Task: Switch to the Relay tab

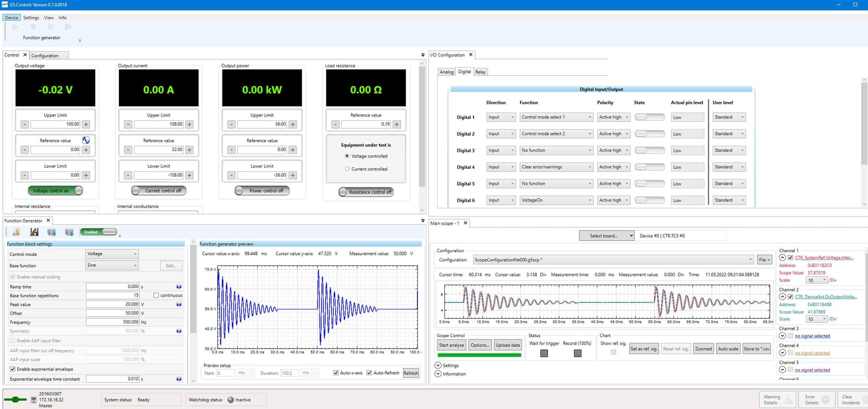Action: point(480,72)
